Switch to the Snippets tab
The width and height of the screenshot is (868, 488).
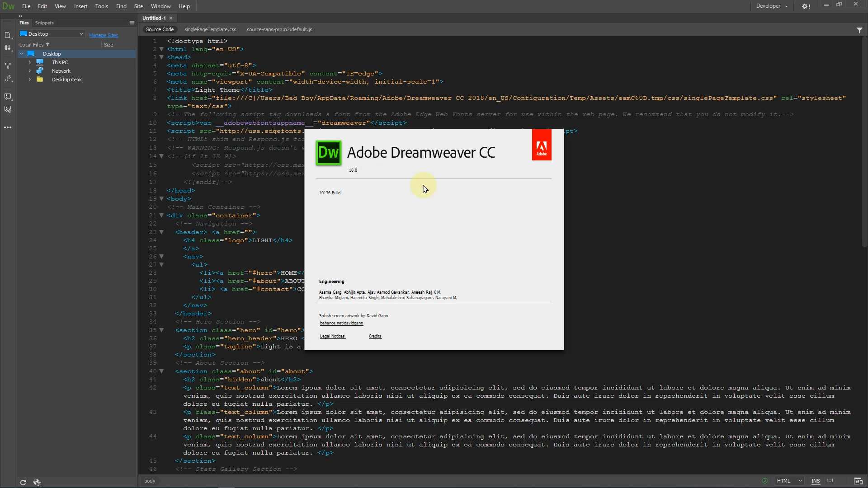coord(44,23)
